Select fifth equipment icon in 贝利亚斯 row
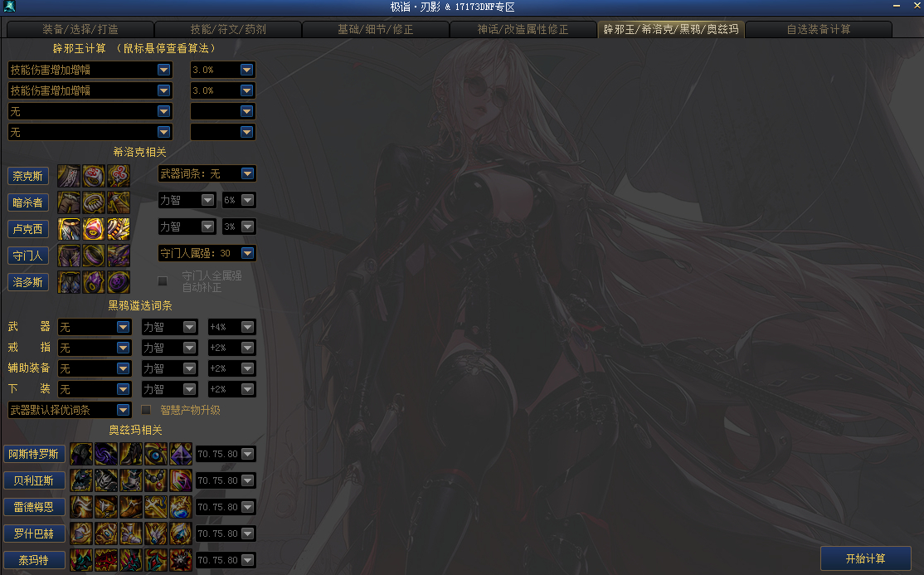Screen dimensions: 924x575 180,480
